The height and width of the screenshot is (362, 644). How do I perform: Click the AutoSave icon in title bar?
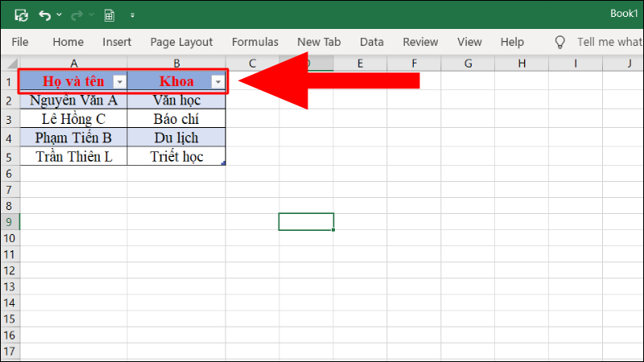pyautogui.click(x=22, y=15)
